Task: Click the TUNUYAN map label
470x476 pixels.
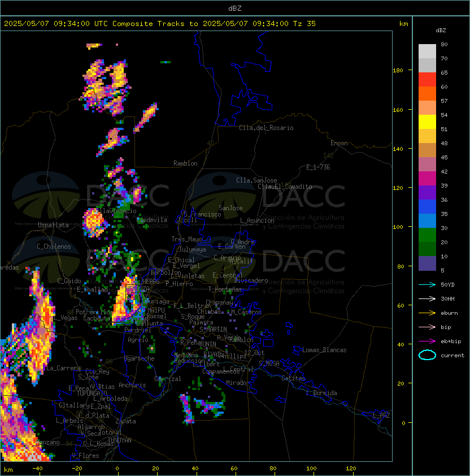Action: 120,440
